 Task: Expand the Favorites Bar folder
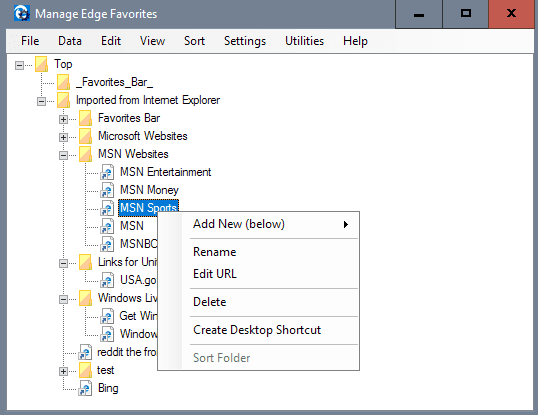coord(63,119)
